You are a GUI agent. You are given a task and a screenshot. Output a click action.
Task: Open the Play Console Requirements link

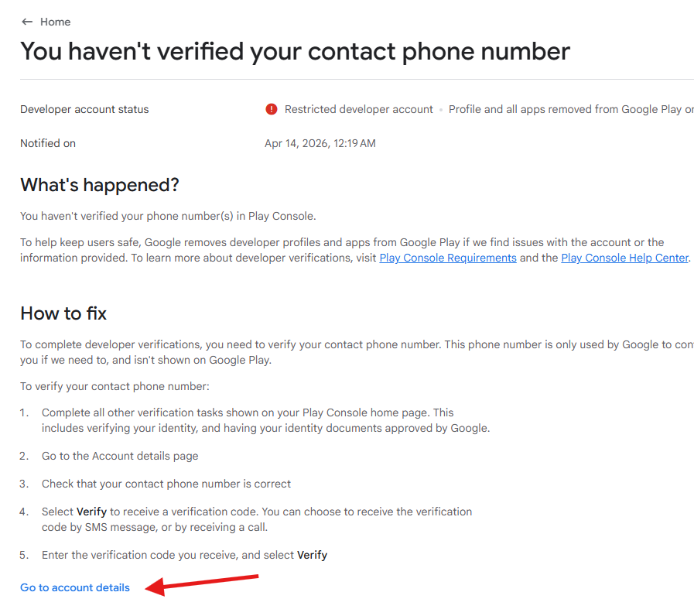447,258
